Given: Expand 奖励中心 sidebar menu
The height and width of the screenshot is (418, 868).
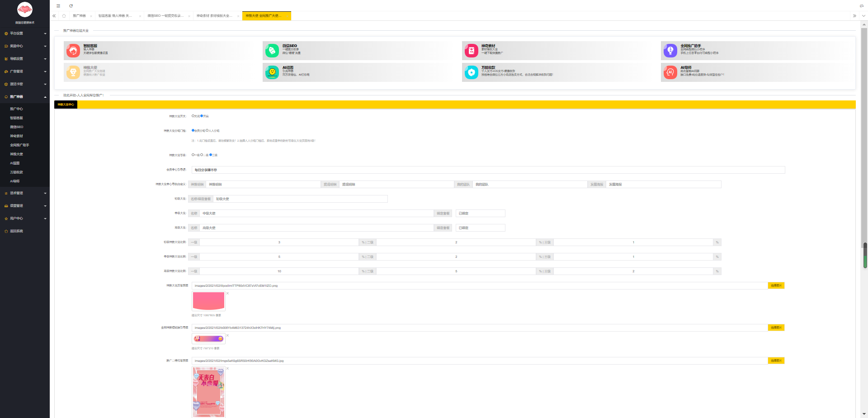Looking at the screenshot, I should coord(45,46).
